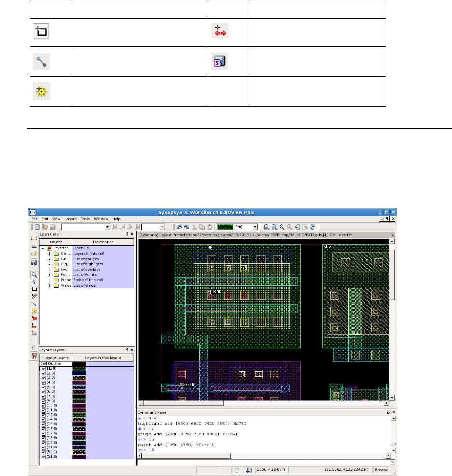Viewport: 452px width, 476px height.
Task: Click the Command Pane vertical scrollbar up arrow
Action: coord(393,418)
